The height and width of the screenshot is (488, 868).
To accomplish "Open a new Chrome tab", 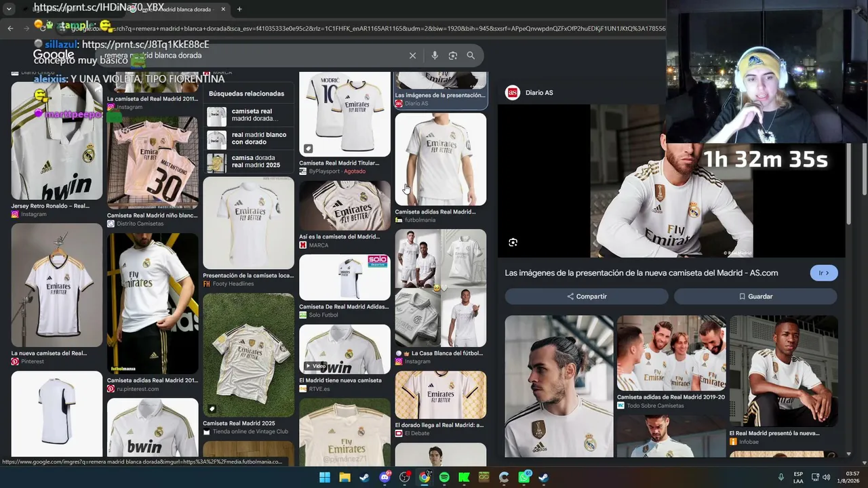I will [x=239, y=9].
